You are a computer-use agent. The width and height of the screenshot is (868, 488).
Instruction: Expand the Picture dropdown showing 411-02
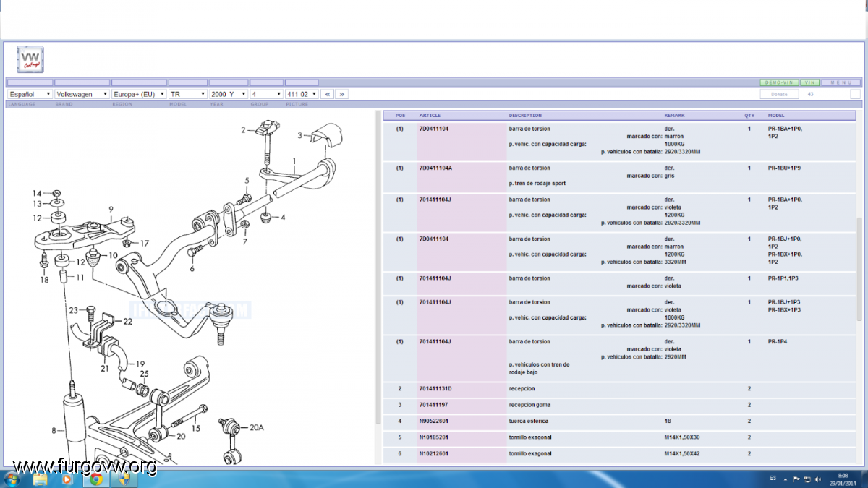302,94
